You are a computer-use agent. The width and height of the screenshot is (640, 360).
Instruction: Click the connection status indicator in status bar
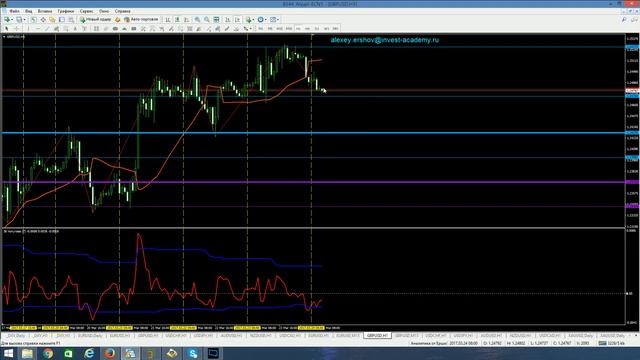point(611,343)
